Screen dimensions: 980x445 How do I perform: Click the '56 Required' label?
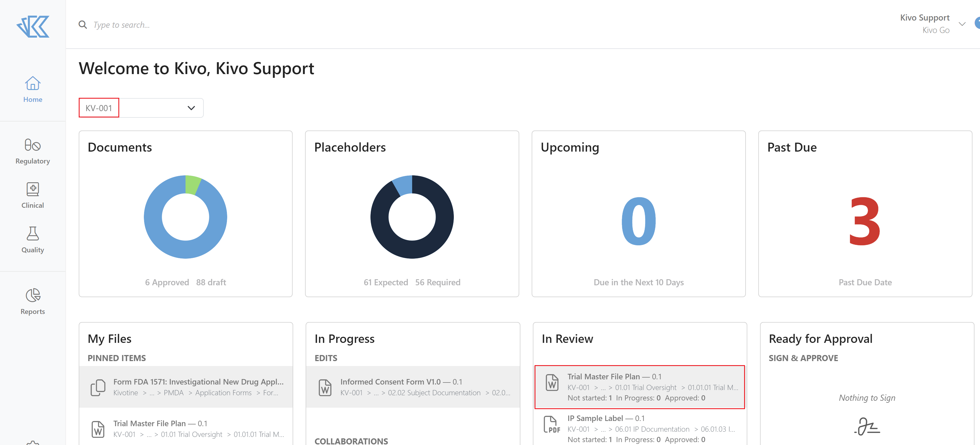click(x=438, y=282)
